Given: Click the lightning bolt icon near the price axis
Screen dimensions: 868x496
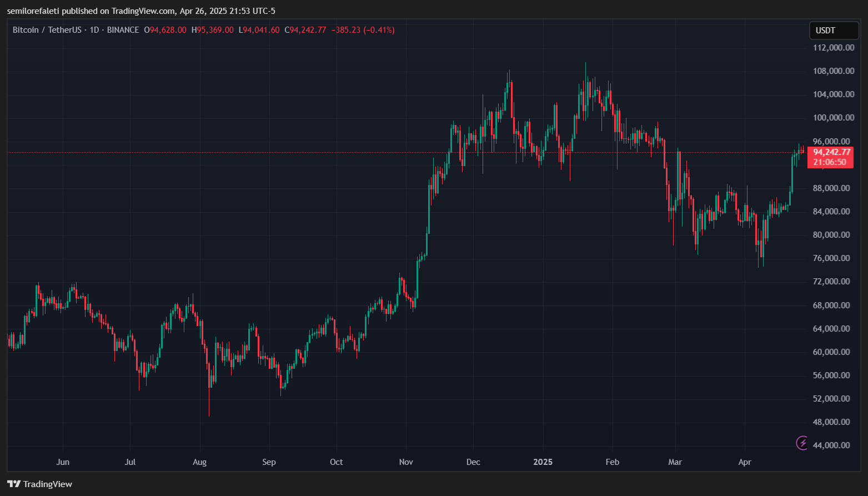Looking at the screenshot, I should pyautogui.click(x=802, y=443).
